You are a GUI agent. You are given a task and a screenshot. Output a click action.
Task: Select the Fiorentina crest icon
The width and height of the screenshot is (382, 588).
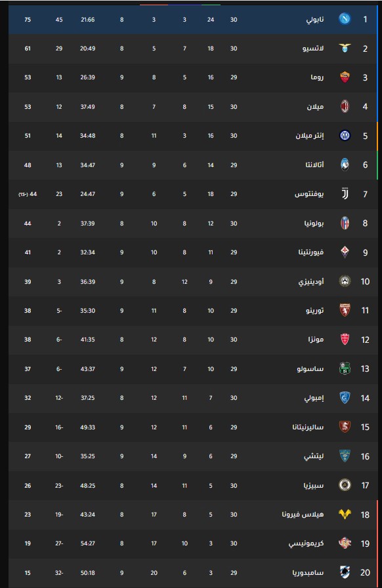coord(345,252)
